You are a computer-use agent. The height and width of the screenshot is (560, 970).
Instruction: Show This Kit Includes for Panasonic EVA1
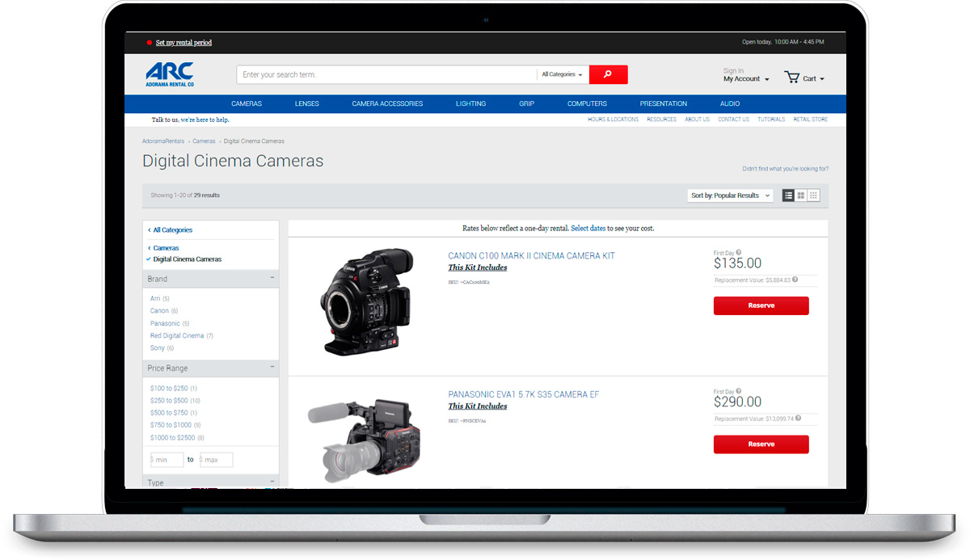[x=478, y=406]
